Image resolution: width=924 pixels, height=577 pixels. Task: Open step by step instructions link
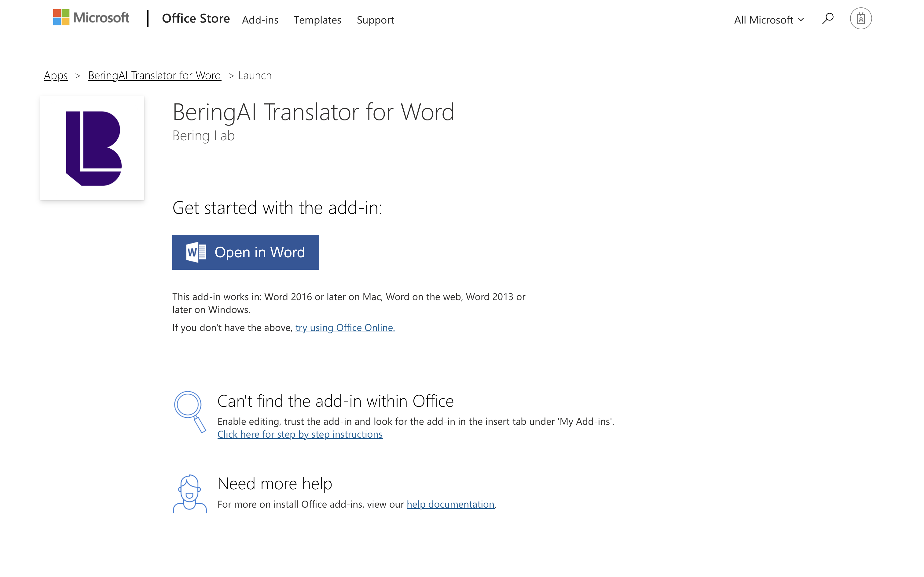pos(300,434)
